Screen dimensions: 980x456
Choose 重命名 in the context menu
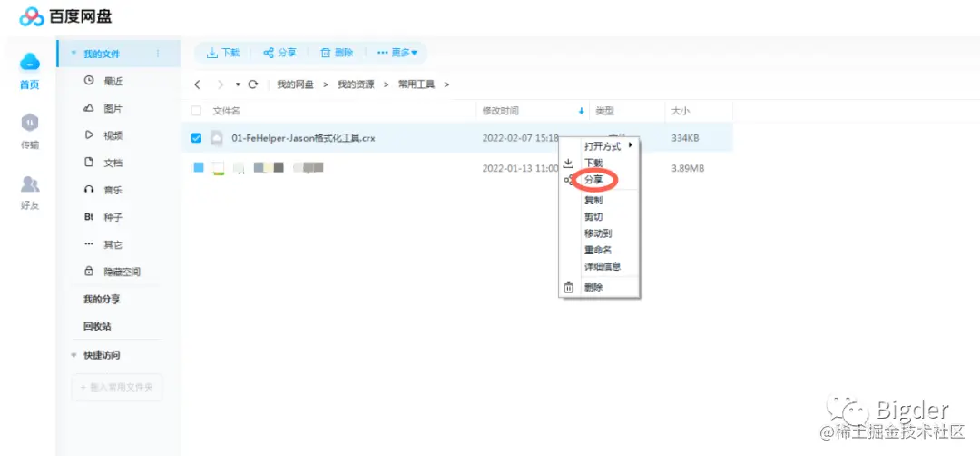point(598,250)
